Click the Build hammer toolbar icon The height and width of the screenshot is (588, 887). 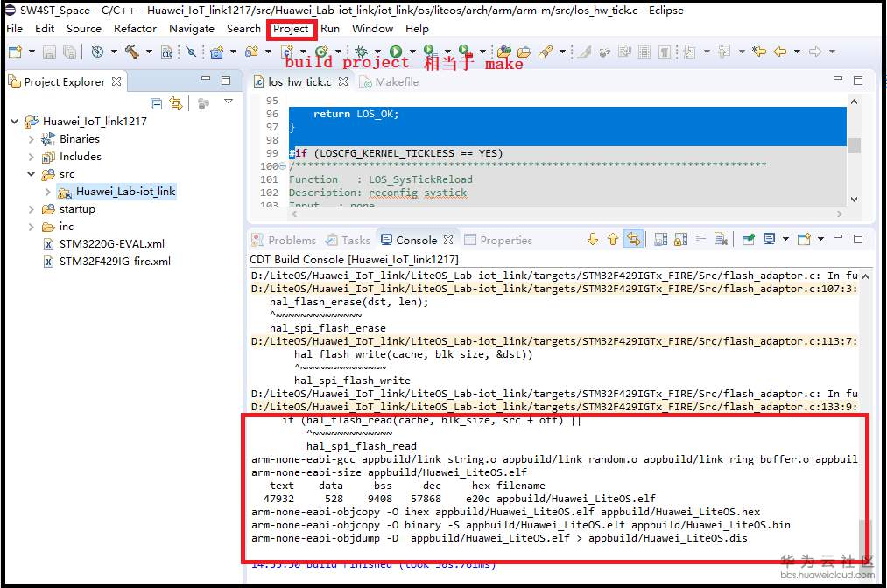coord(132,52)
